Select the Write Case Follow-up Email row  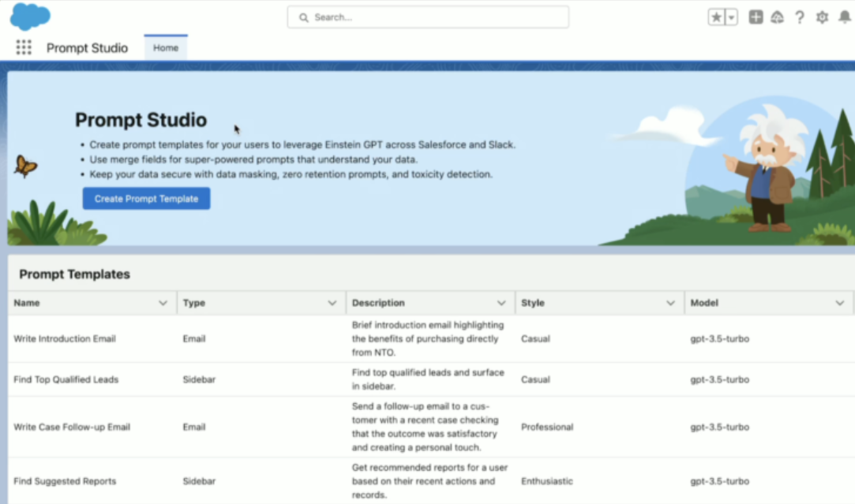tap(72, 427)
